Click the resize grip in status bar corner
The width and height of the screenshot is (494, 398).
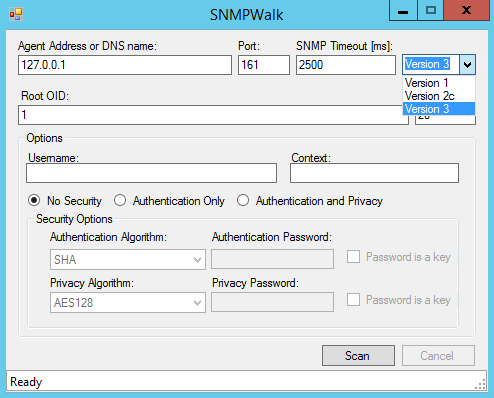(x=481, y=385)
